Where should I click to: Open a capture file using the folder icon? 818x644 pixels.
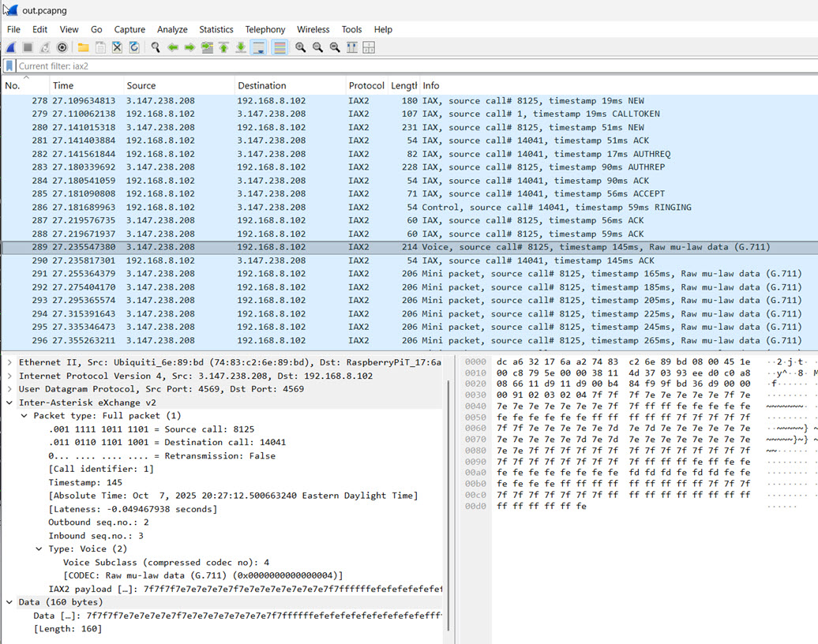pos(83,47)
